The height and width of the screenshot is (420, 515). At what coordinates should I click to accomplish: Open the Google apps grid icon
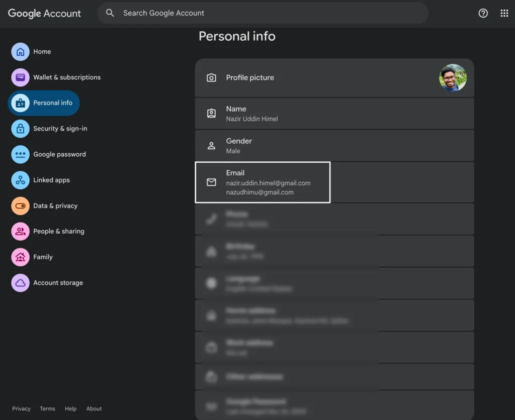(x=504, y=13)
